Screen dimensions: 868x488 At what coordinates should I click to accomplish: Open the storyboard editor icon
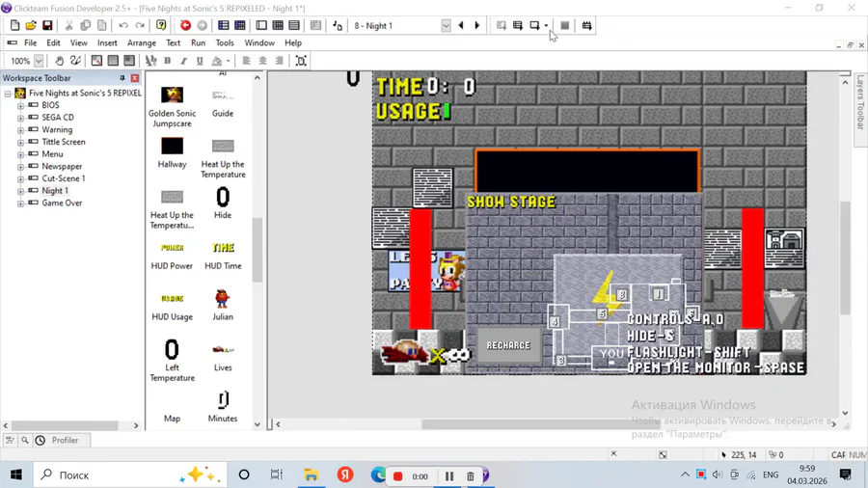click(223, 25)
